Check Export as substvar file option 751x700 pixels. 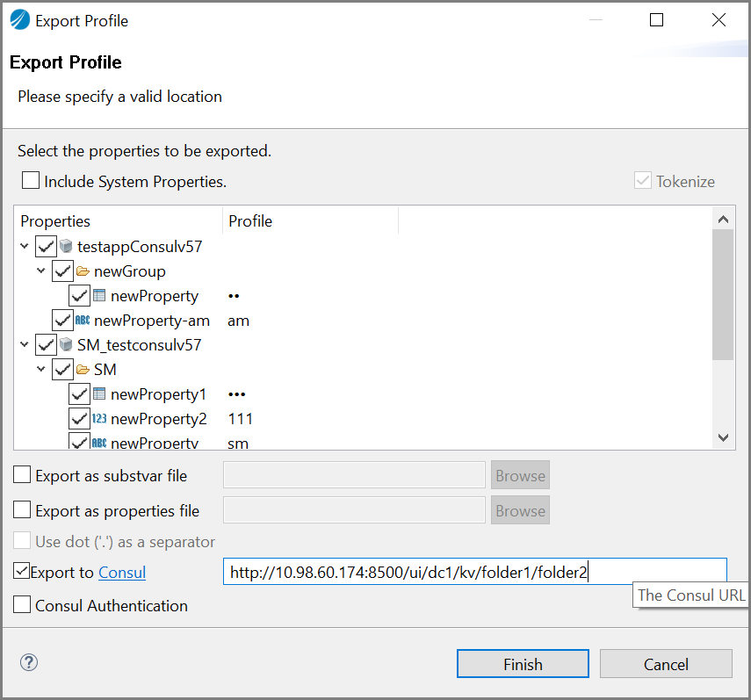pos(22,475)
